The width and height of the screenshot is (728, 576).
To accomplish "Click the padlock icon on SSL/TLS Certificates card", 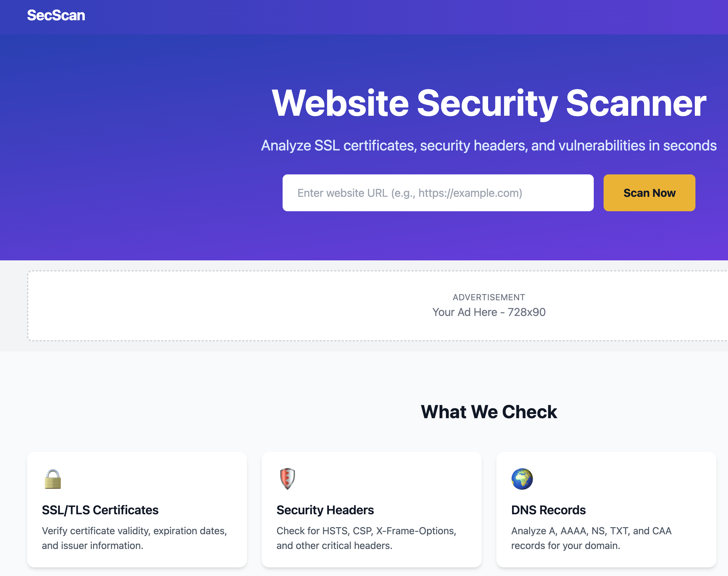I will (x=52, y=480).
